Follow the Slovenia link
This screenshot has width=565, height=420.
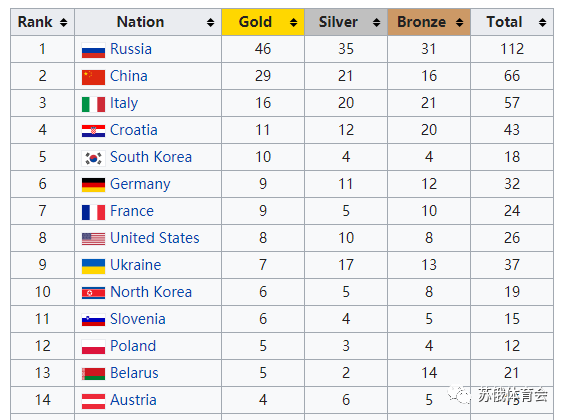(138, 319)
